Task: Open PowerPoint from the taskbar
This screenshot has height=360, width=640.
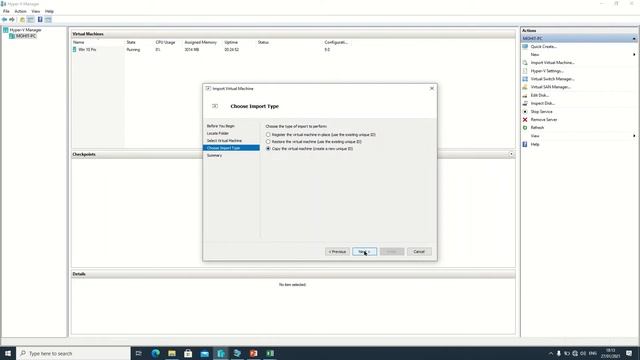Action: [x=253, y=353]
